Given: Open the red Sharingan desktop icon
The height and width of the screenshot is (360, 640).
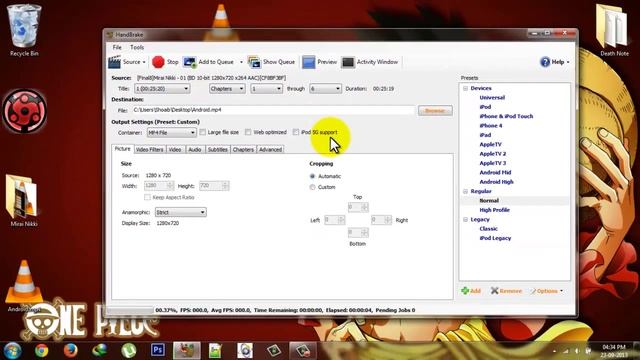Looking at the screenshot, I should [x=24, y=111].
